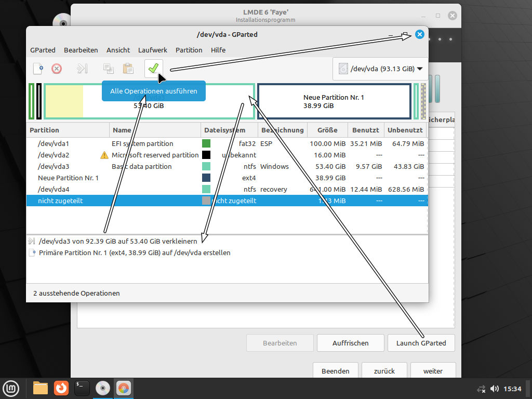
Task: Open the Bearbeiten menu
Action: tap(81, 50)
